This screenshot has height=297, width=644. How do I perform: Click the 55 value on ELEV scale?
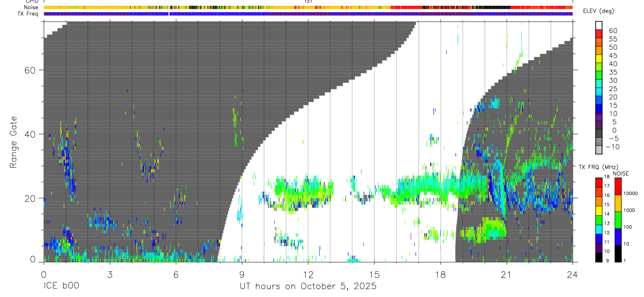click(612, 39)
